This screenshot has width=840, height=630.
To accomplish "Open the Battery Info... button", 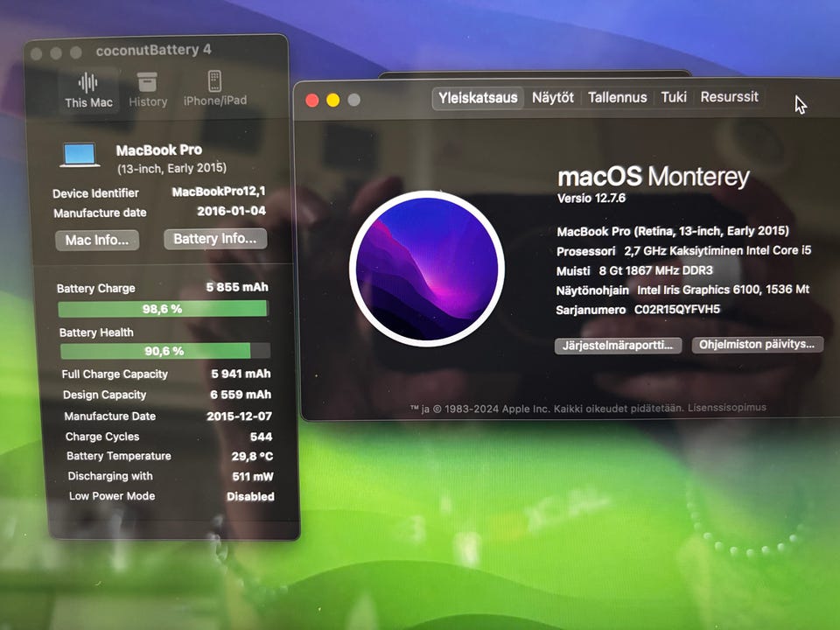I will (x=215, y=239).
